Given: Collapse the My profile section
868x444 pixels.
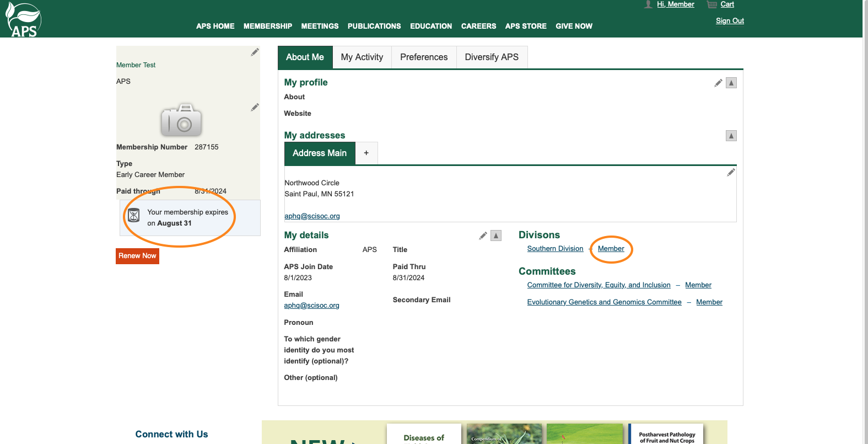Looking at the screenshot, I should click(x=731, y=83).
